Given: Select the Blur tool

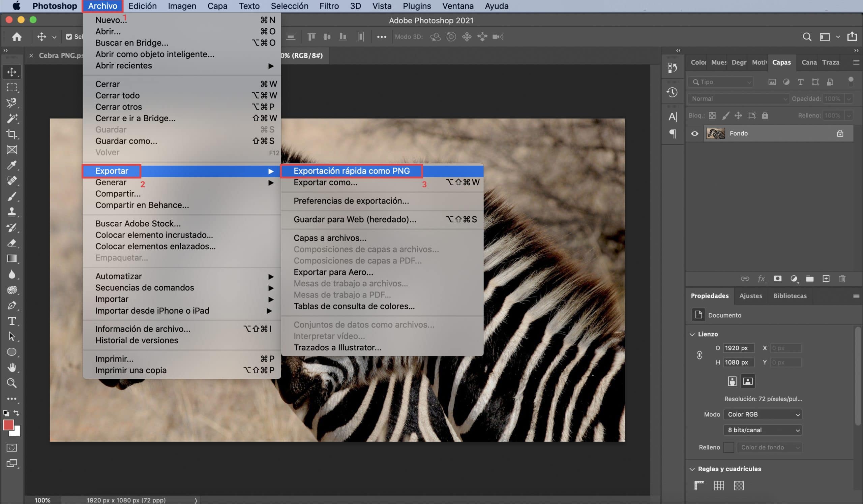Looking at the screenshot, I should (12, 275).
